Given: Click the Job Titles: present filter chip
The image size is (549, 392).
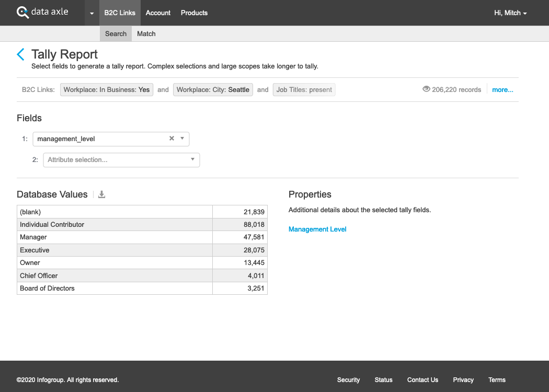Looking at the screenshot, I should (304, 89).
